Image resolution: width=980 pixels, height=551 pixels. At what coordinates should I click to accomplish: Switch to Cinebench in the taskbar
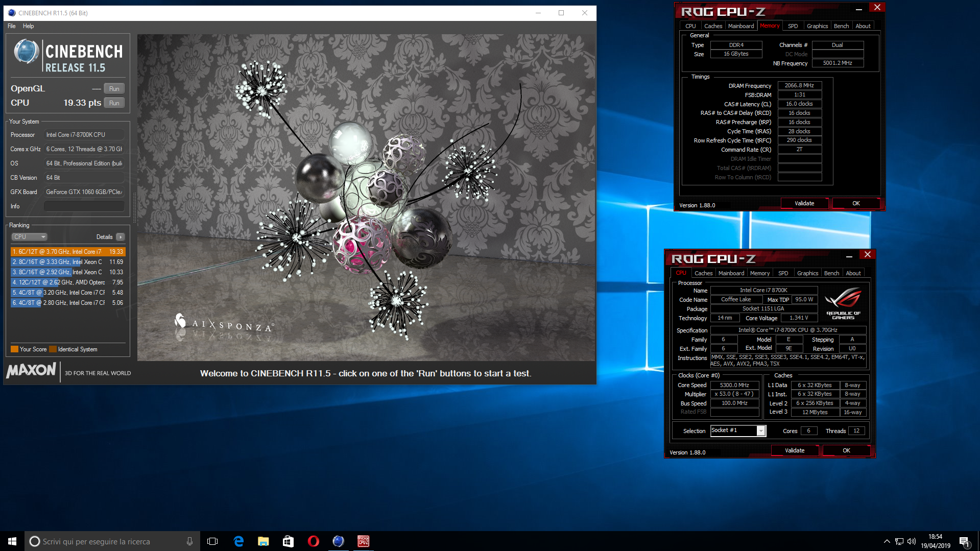point(338,541)
